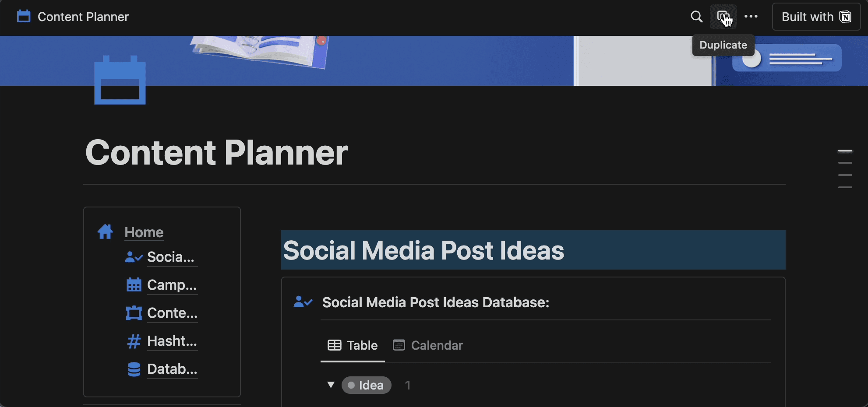The width and height of the screenshot is (868, 407).
Task: Click the Duplicate page icon
Action: click(723, 17)
